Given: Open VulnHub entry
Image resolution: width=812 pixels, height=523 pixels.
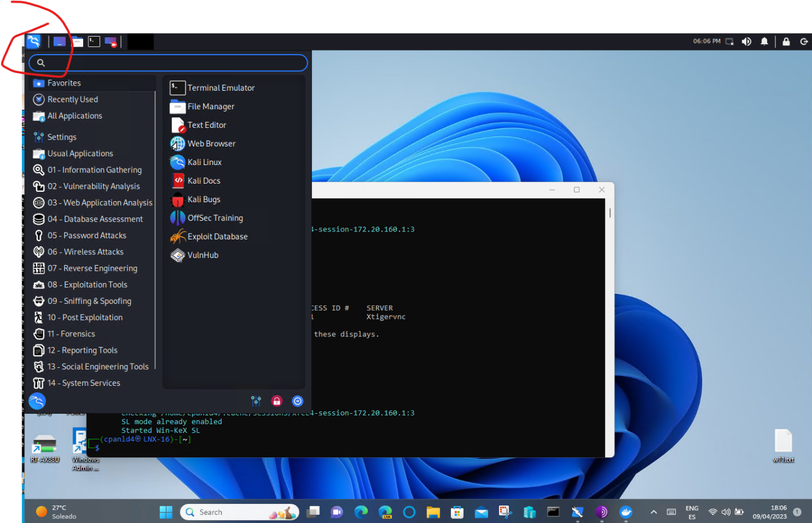Looking at the screenshot, I should [x=234, y=255].
